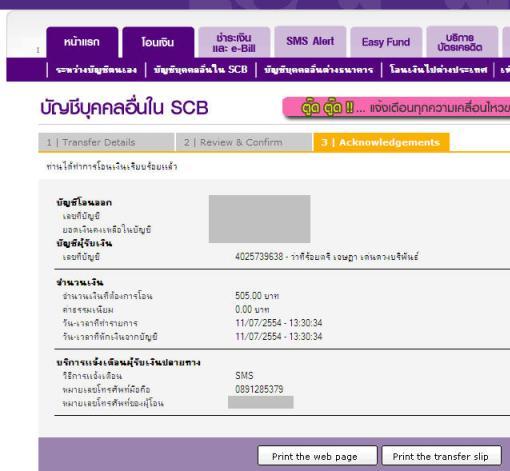Click the บัญชีบุคคลอื่นใน SCB page heading

point(124,108)
